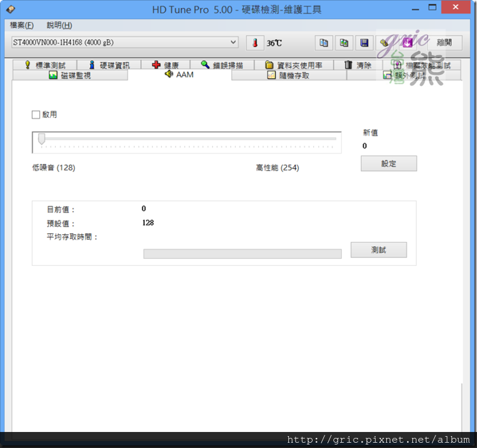Open the 檔案效能測試 file benchmark tab
This screenshot has height=448, width=477.
click(422, 65)
